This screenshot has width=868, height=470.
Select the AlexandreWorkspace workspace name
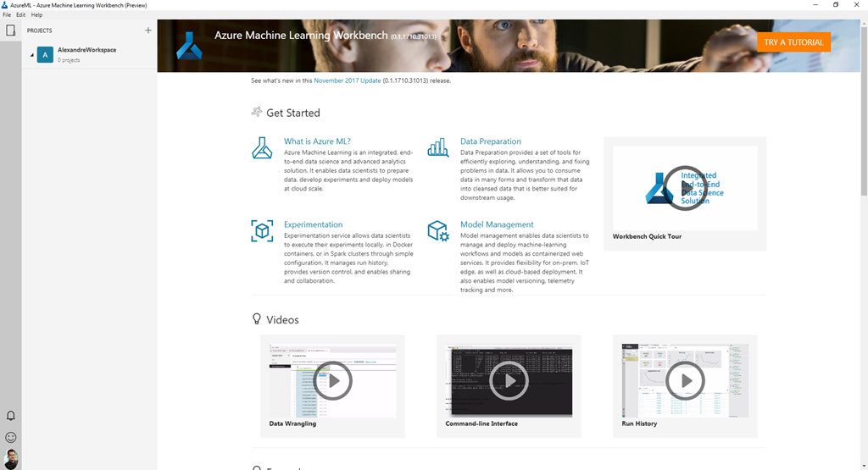click(87, 50)
